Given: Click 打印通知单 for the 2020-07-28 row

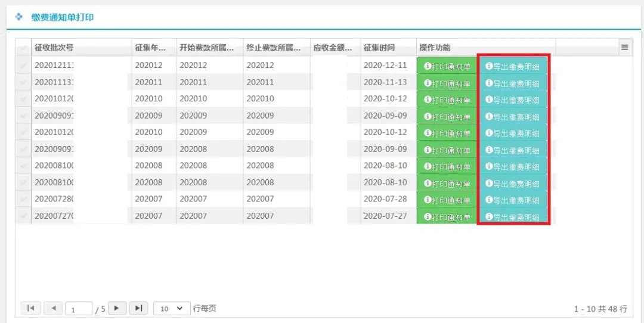Looking at the screenshot, I should click(x=447, y=200).
